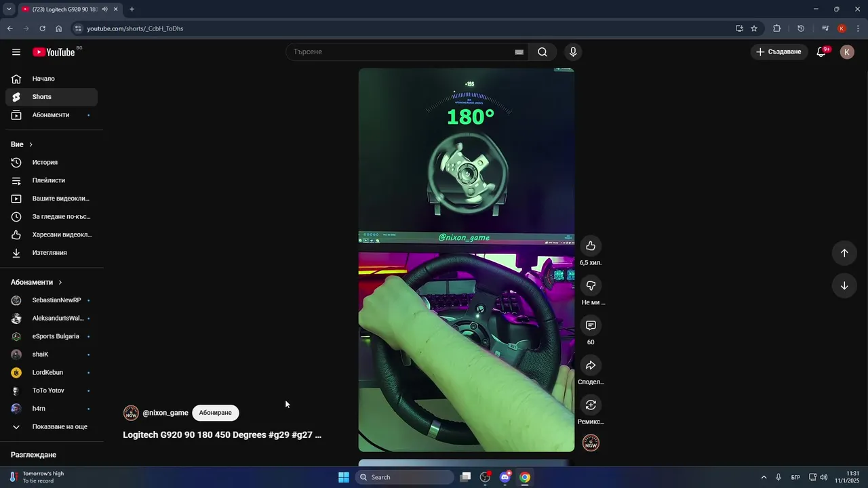868x488 pixels.
Task: Open the account avatar menu
Action: (847, 52)
